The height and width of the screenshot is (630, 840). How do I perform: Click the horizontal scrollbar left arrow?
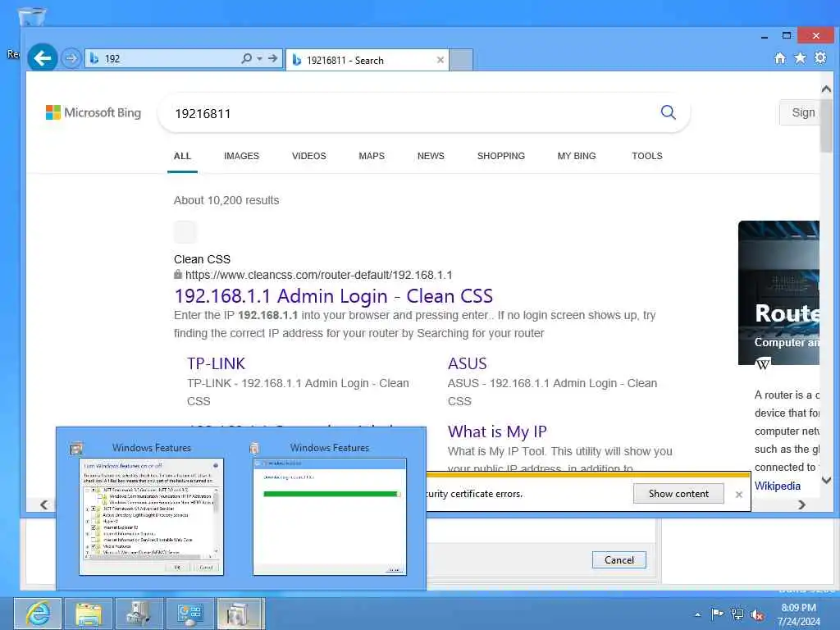pos(44,504)
